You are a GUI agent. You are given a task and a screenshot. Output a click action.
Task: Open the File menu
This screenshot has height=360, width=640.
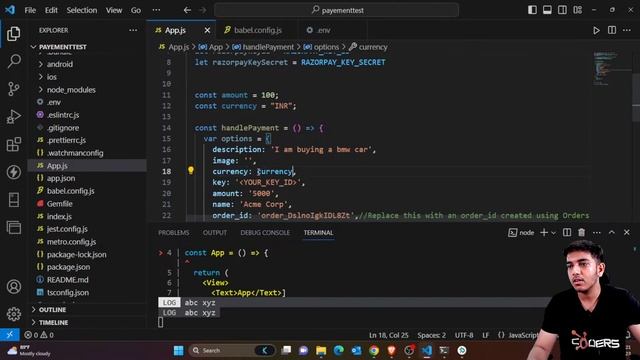30,10
